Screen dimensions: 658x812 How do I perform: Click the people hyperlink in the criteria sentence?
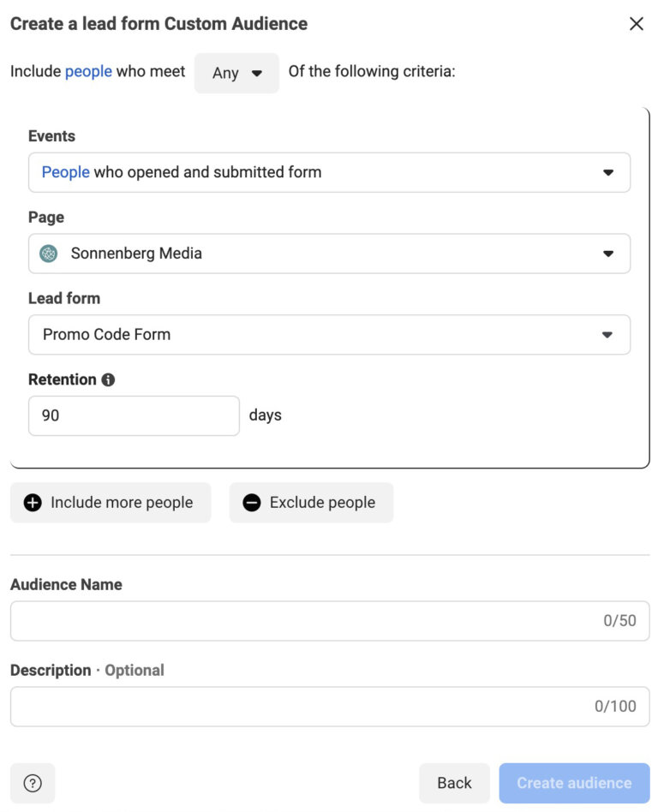tap(91, 71)
